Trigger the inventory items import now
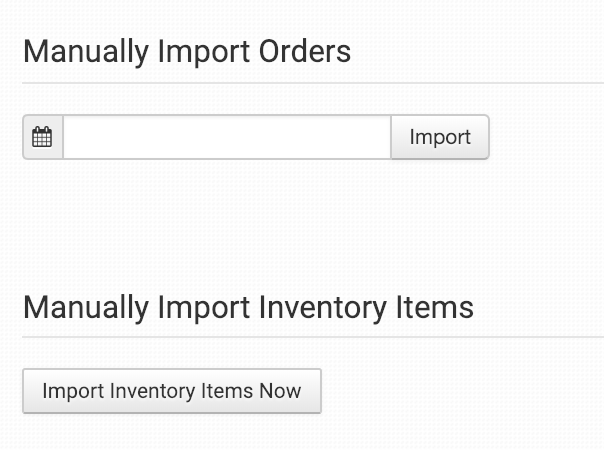604x450 pixels. 171,391
